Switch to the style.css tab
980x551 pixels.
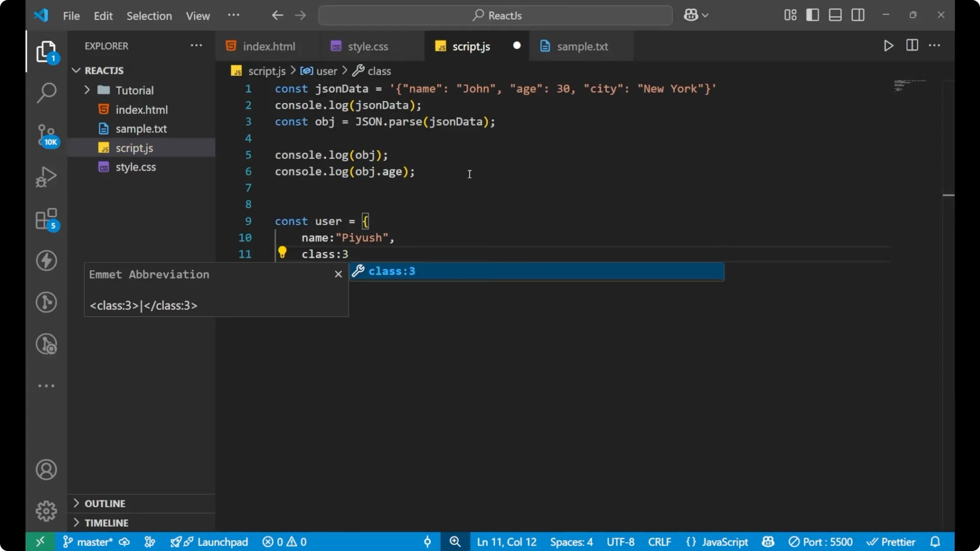367,46
